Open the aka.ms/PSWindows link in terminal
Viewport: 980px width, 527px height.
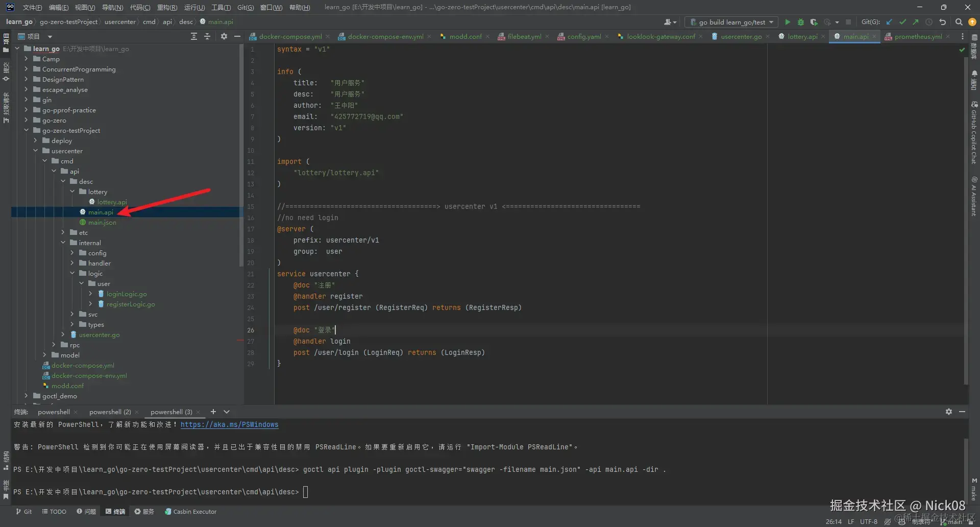pos(229,424)
